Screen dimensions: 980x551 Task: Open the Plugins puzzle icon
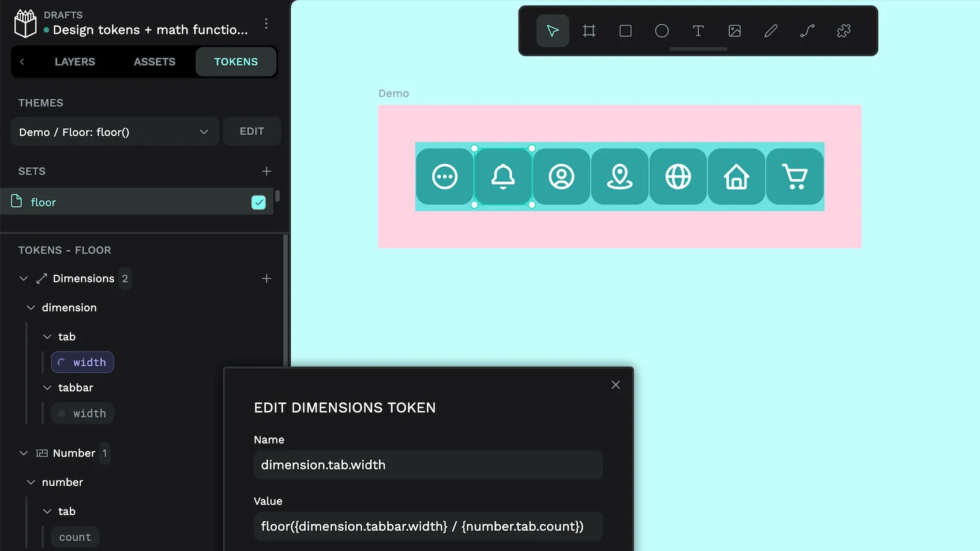[x=843, y=31]
